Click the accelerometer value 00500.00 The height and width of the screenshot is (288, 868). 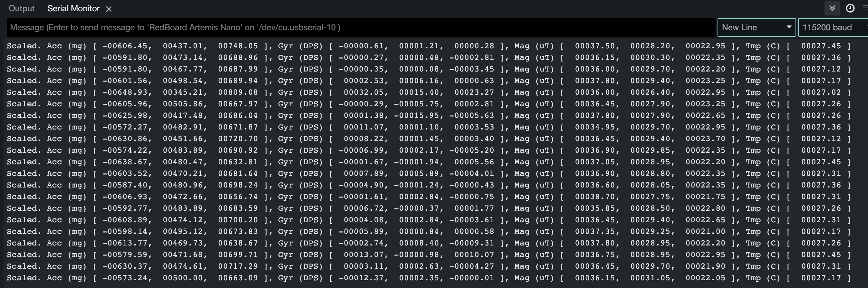(x=183, y=278)
